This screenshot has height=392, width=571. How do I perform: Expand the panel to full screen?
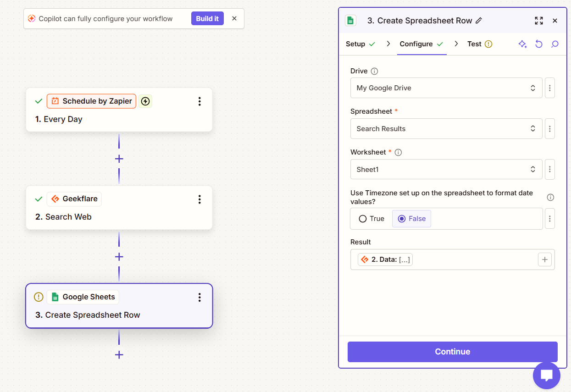click(x=539, y=21)
